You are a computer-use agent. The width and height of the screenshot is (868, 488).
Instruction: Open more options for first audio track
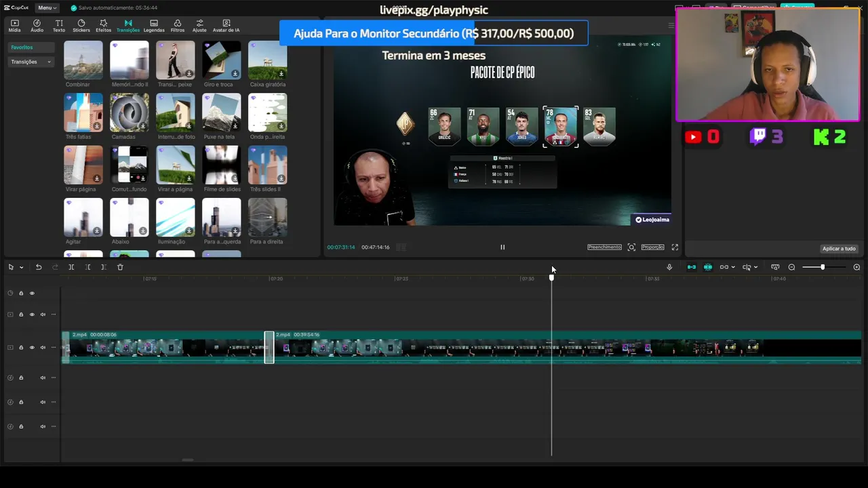(54, 378)
